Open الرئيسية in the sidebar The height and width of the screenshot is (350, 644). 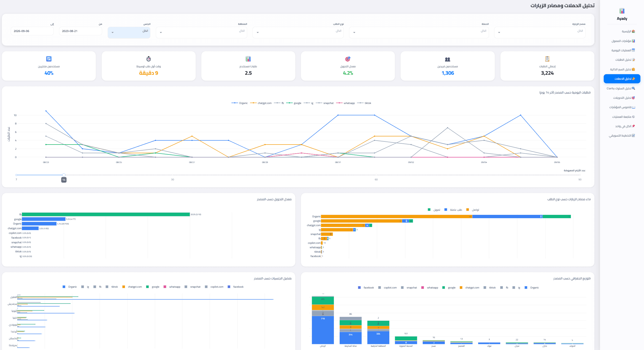click(x=622, y=31)
